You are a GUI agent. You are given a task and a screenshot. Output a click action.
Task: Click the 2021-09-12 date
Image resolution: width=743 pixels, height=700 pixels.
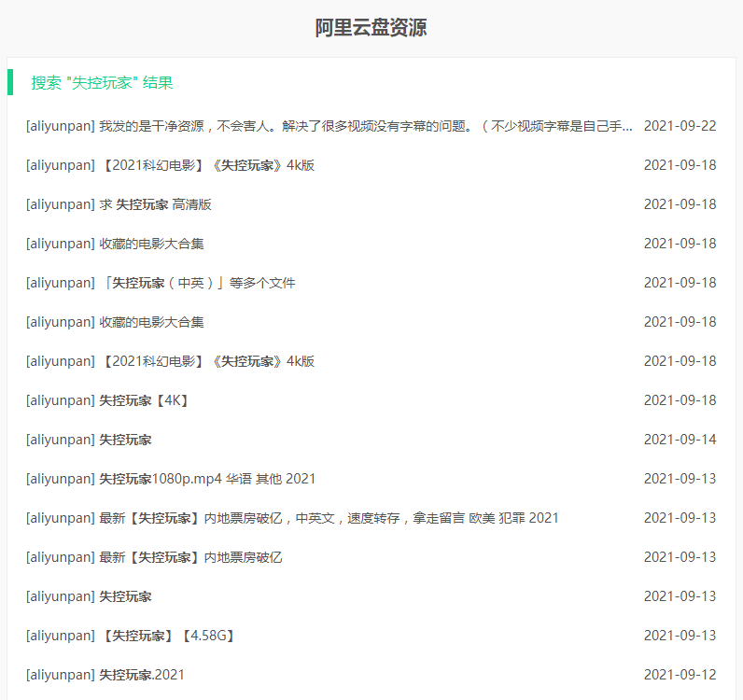coord(680,676)
